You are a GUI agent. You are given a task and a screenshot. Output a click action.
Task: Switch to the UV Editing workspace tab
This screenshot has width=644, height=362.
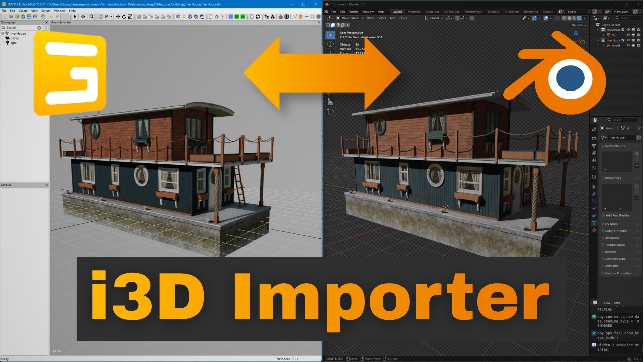(x=451, y=11)
